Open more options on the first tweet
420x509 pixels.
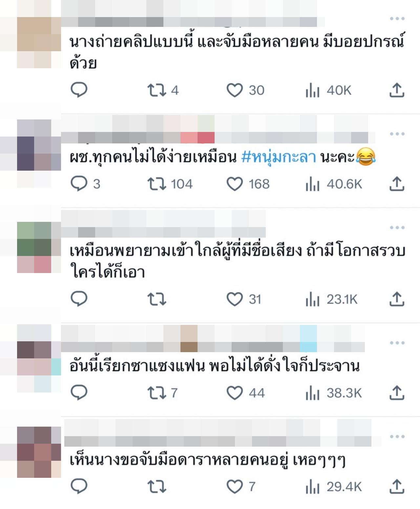[x=397, y=18]
